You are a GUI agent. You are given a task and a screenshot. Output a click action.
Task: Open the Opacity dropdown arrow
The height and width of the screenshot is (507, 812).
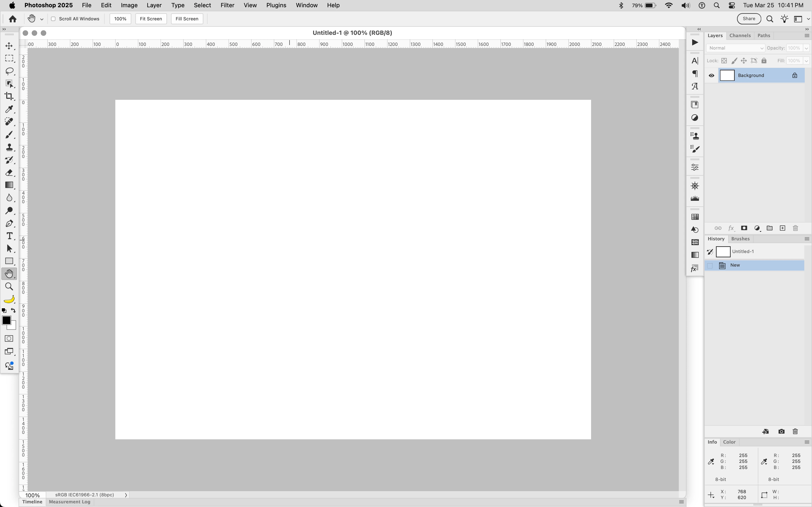(x=806, y=48)
